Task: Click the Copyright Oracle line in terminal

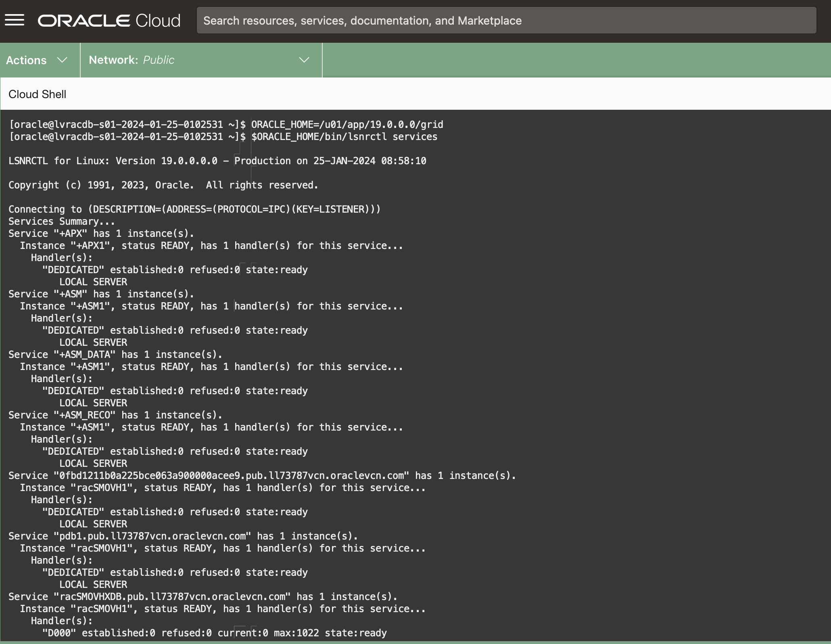Action: pos(163,185)
